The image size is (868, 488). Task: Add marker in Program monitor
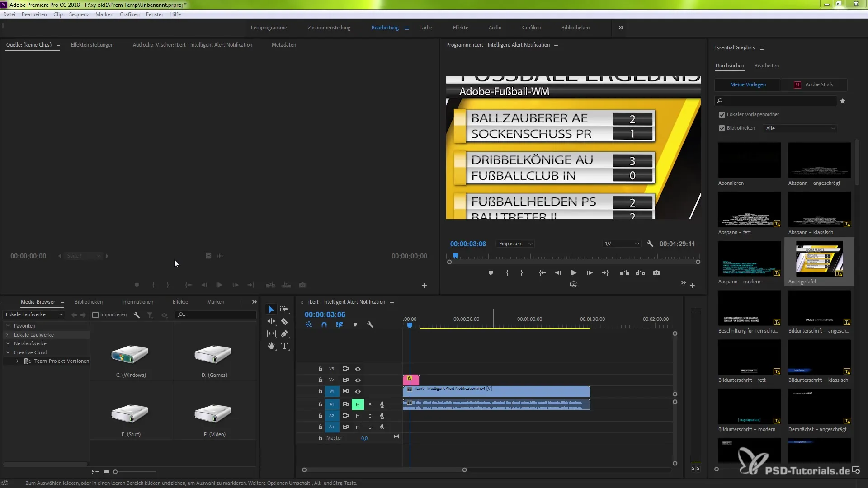[x=491, y=273]
